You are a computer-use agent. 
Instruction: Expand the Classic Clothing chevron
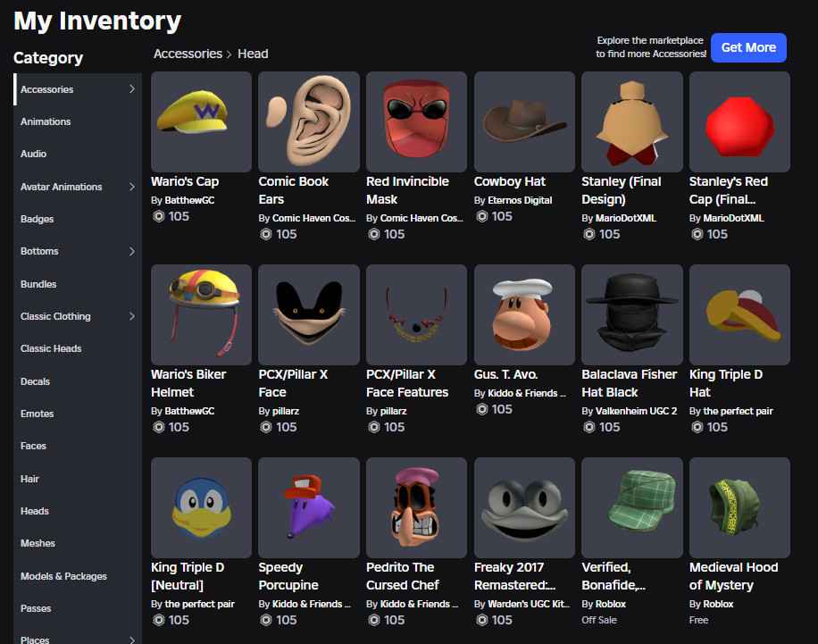pos(132,315)
